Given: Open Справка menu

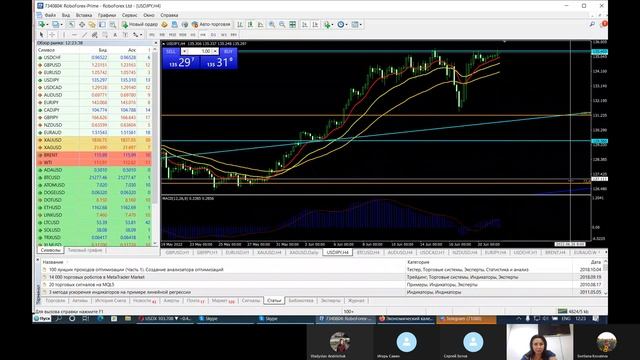Looking at the screenshot, I should click(x=169, y=15).
